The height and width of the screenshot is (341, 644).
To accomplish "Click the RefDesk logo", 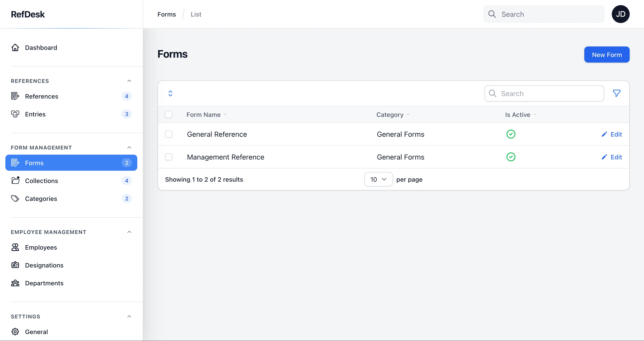I will click(28, 14).
